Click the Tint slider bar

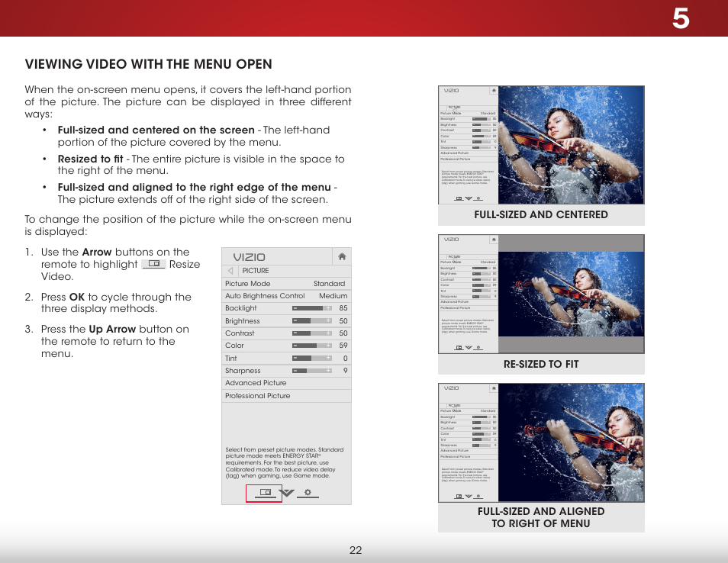coord(312,358)
